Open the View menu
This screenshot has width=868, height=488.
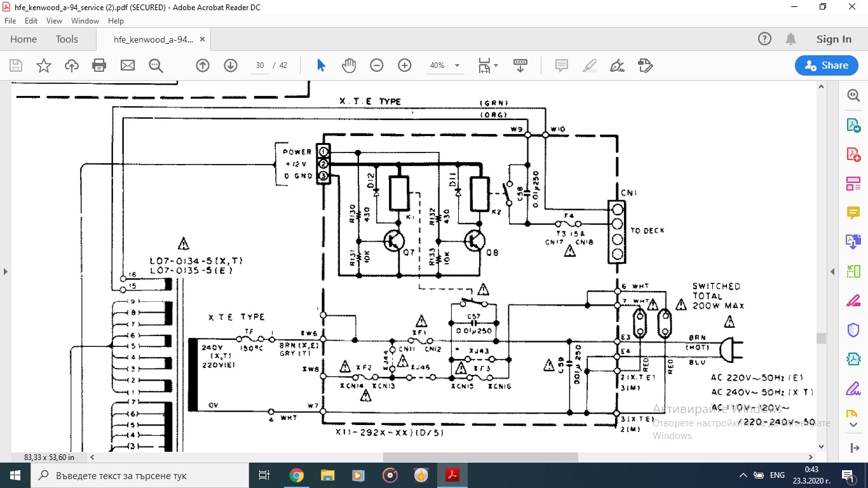54,21
